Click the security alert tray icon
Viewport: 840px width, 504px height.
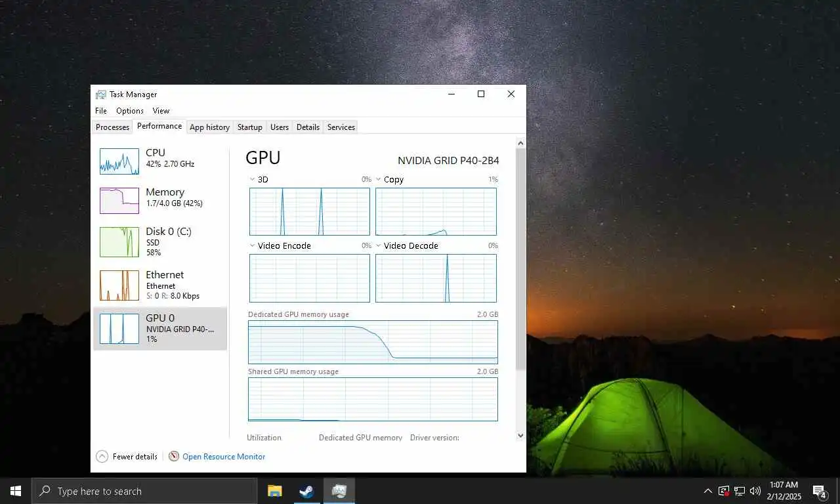(724, 491)
